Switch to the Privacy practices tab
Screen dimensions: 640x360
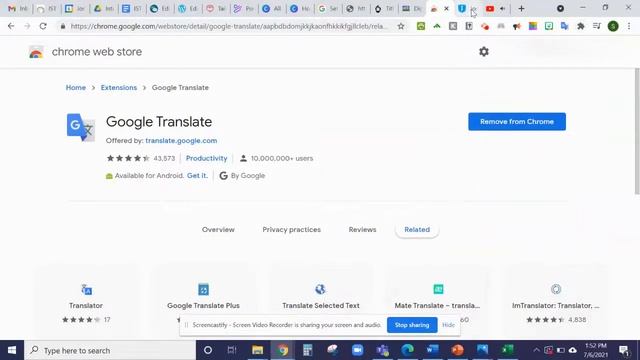pyautogui.click(x=291, y=229)
